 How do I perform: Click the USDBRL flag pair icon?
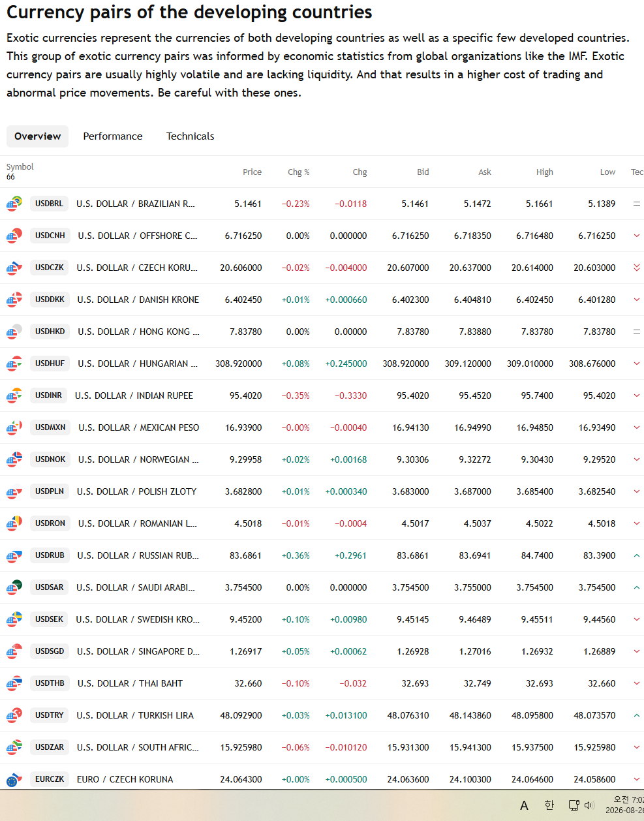click(x=14, y=204)
